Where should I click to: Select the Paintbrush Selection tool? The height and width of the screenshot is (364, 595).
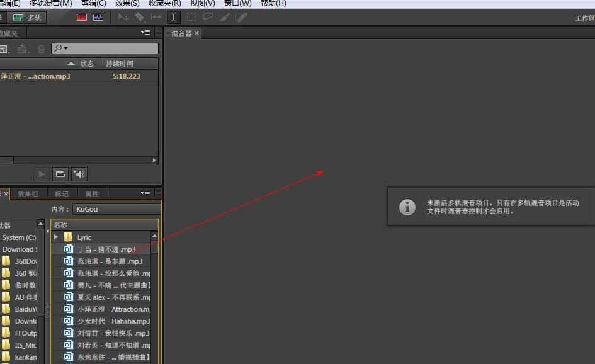(x=225, y=17)
